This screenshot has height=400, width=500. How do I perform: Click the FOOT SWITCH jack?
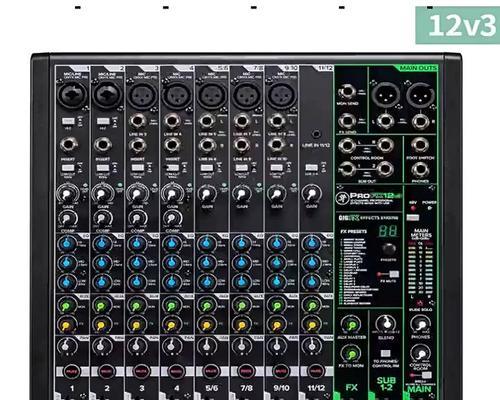pos(420,145)
